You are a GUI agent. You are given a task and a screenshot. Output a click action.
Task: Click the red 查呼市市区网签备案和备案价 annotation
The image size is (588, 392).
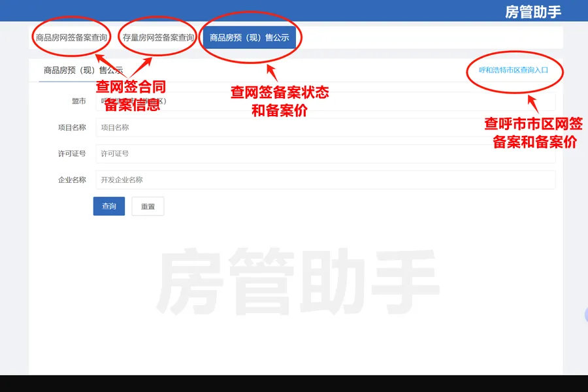534,133
